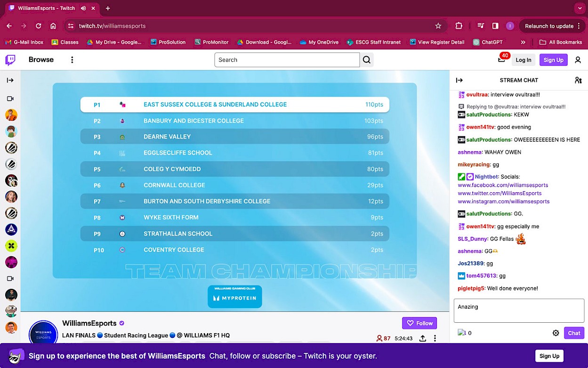The height and width of the screenshot is (368, 588).
Task: Open the media controls toolbar icon
Action: tap(481, 26)
